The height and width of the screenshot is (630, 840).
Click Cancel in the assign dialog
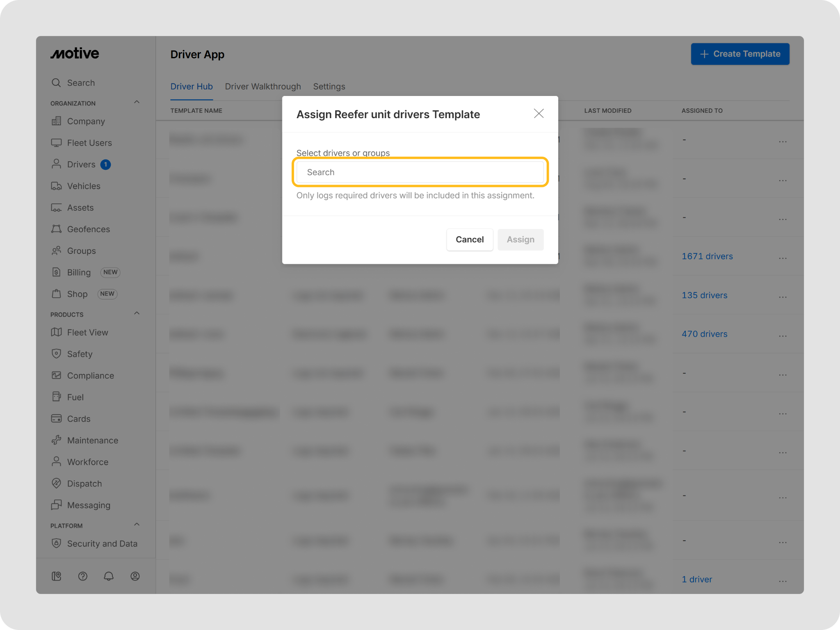(x=470, y=240)
